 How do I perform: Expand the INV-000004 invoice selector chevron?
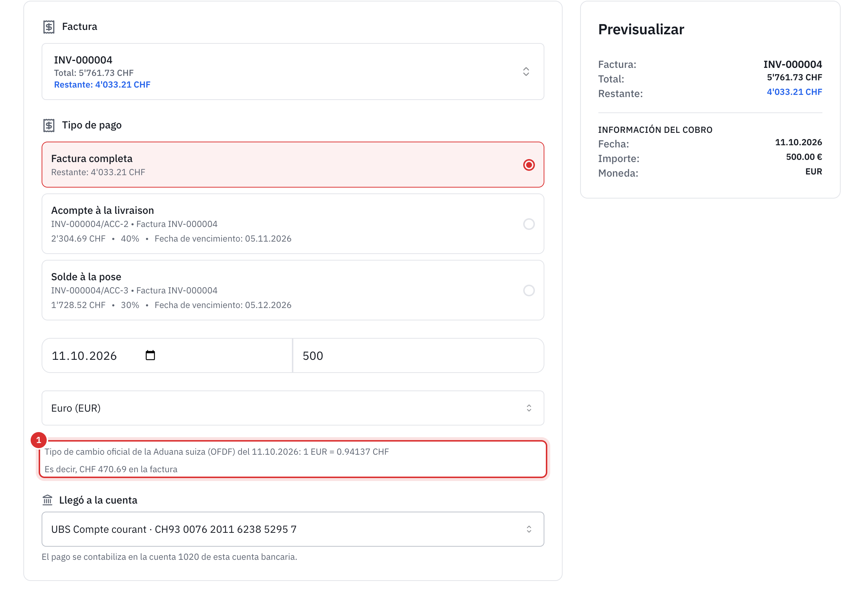point(526,72)
